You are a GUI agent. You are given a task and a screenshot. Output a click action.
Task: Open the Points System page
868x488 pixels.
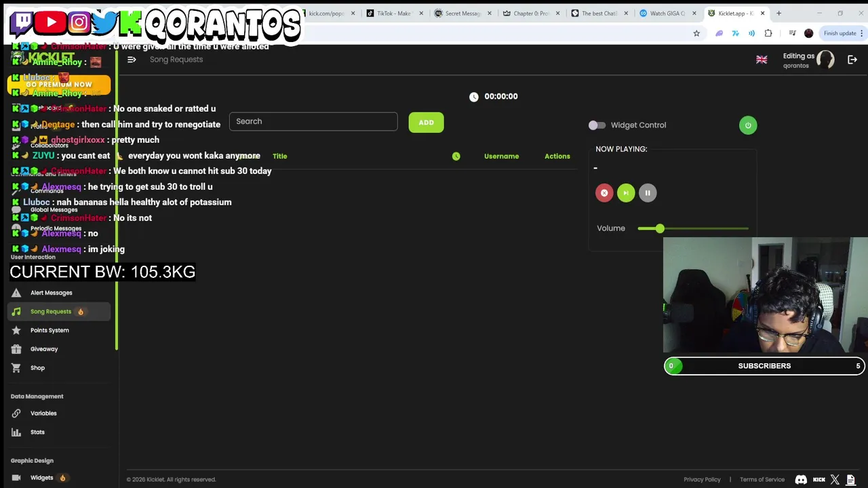(50, 330)
